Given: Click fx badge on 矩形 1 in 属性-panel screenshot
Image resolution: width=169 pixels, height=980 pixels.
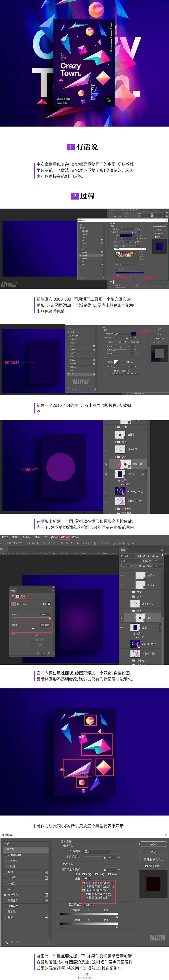Looking at the screenshot, I should point(157,627).
